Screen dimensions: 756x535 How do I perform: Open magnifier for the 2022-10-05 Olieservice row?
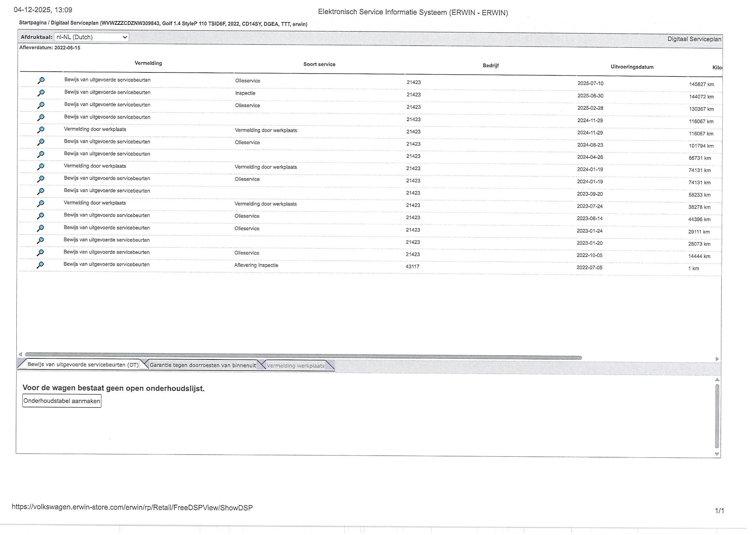tap(40, 253)
